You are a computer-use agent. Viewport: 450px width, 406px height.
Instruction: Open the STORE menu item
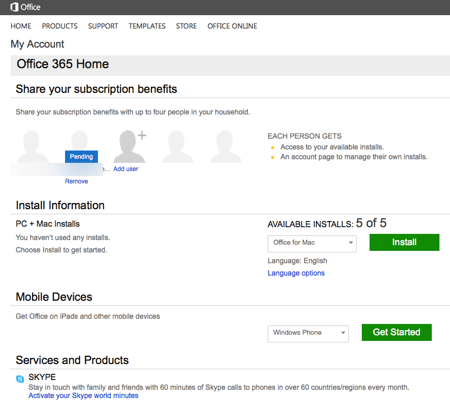click(186, 26)
